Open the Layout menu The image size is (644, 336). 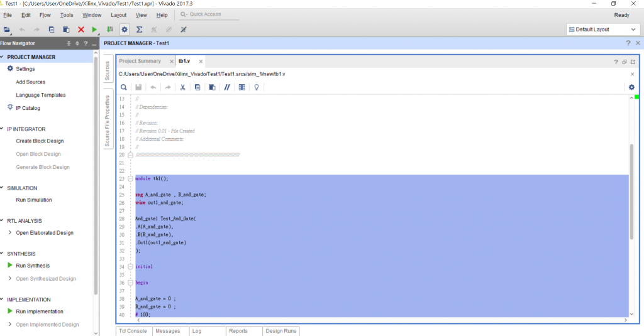coord(119,15)
